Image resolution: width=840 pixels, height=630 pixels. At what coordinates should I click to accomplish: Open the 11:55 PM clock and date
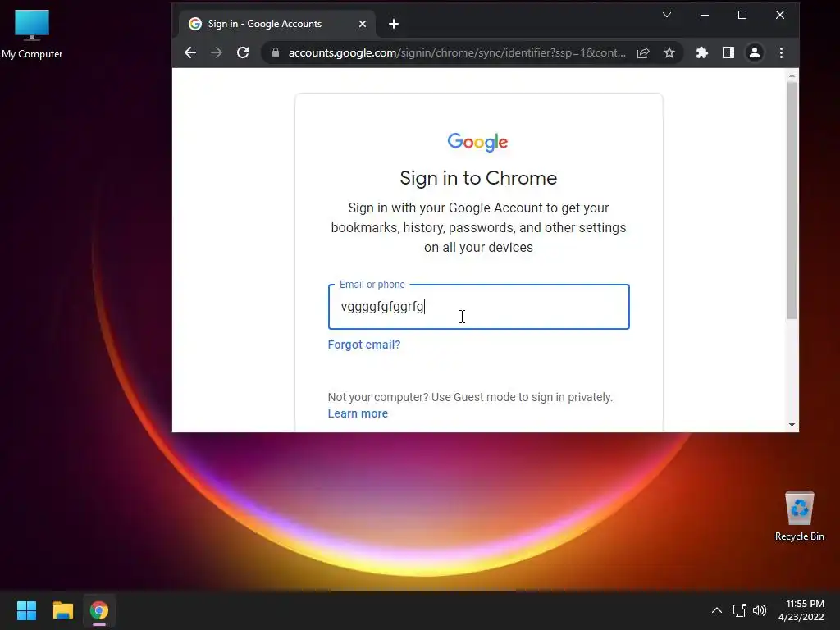(801, 610)
